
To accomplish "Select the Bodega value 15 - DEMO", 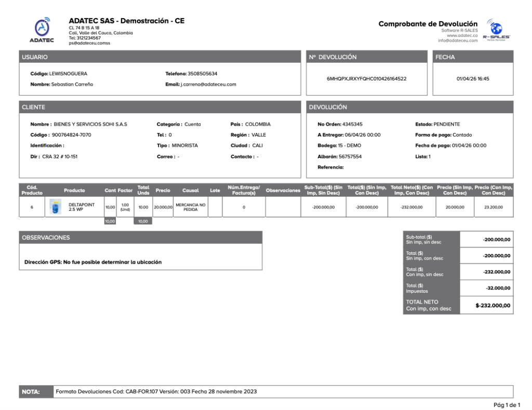I will pos(350,145).
